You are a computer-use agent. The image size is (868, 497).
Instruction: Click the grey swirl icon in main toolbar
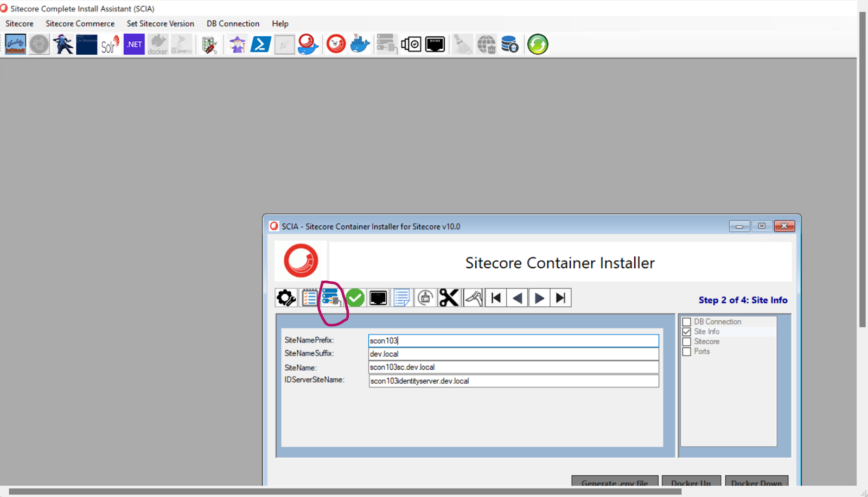(x=39, y=44)
